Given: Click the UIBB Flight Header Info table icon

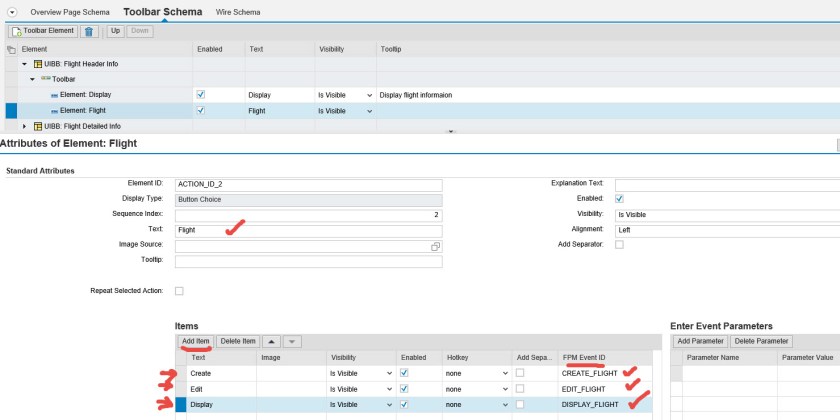Looking at the screenshot, I should click(x=38, y=63).
